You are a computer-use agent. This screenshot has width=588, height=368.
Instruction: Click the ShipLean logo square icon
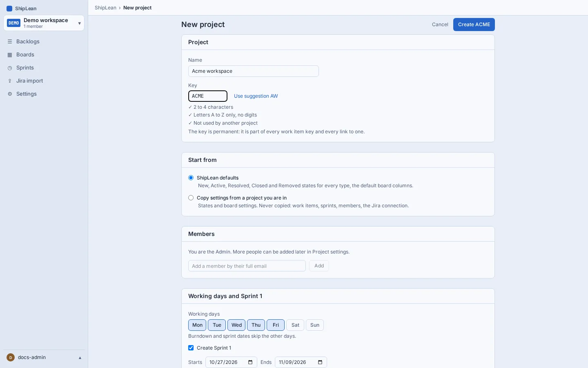tap(9, 9)
